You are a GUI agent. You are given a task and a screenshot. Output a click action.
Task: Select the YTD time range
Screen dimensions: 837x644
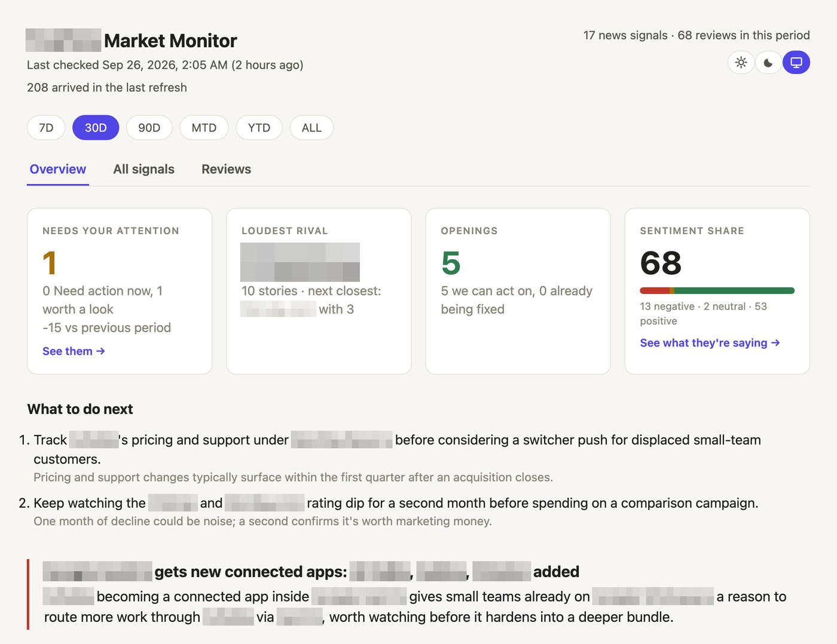point(259,128)
